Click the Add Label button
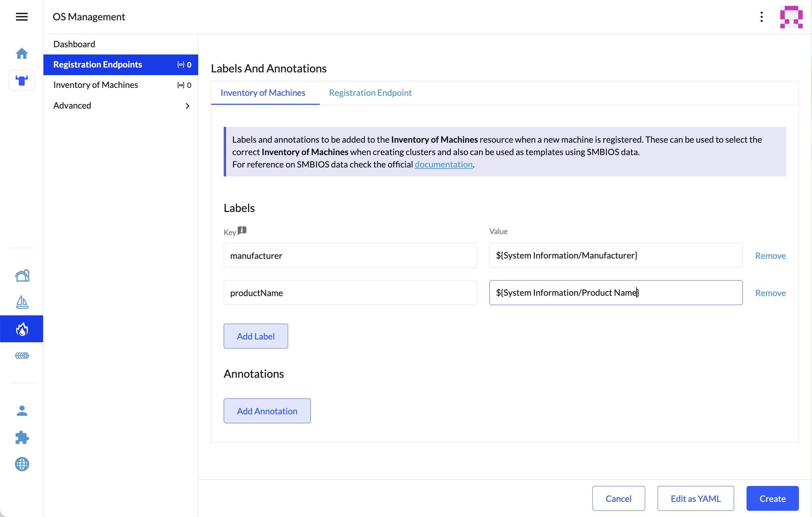812x517 pixels. coord(256,336)
